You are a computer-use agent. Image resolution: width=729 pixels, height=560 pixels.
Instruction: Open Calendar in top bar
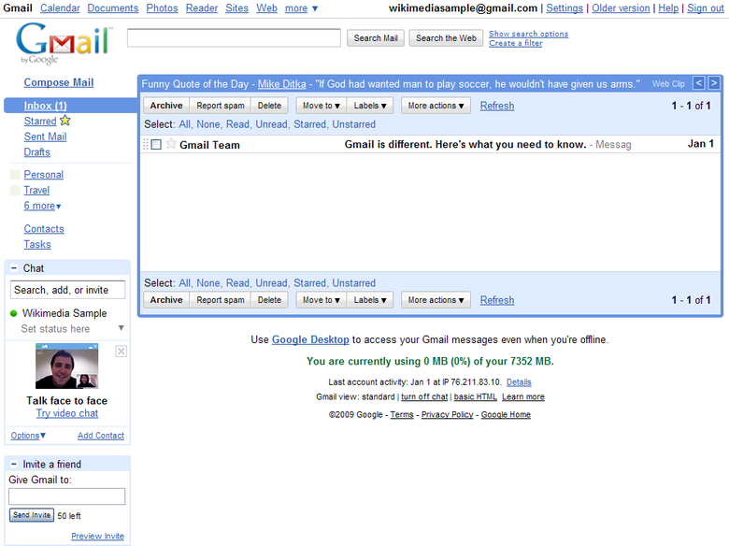coord(60,8)
